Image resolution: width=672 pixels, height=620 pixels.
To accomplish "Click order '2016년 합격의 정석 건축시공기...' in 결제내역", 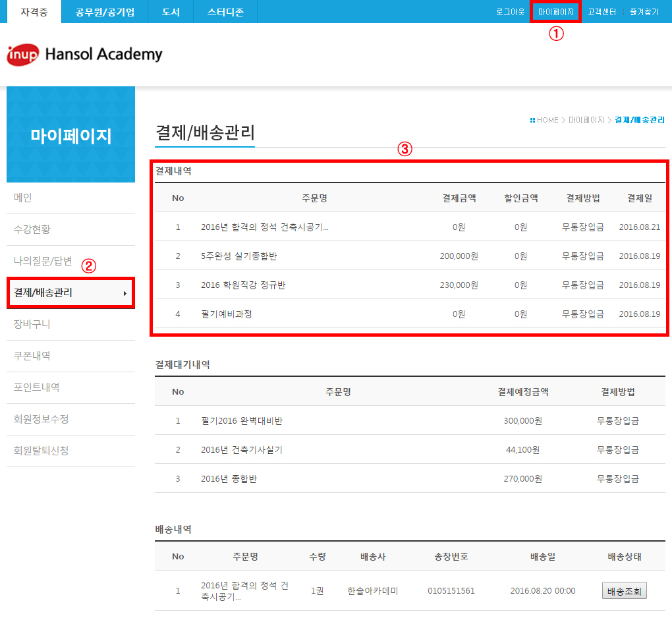I will 264,227.
